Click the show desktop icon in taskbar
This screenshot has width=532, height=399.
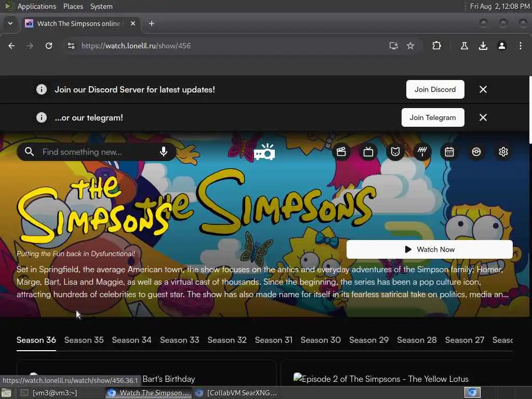[x=6, y=393]
